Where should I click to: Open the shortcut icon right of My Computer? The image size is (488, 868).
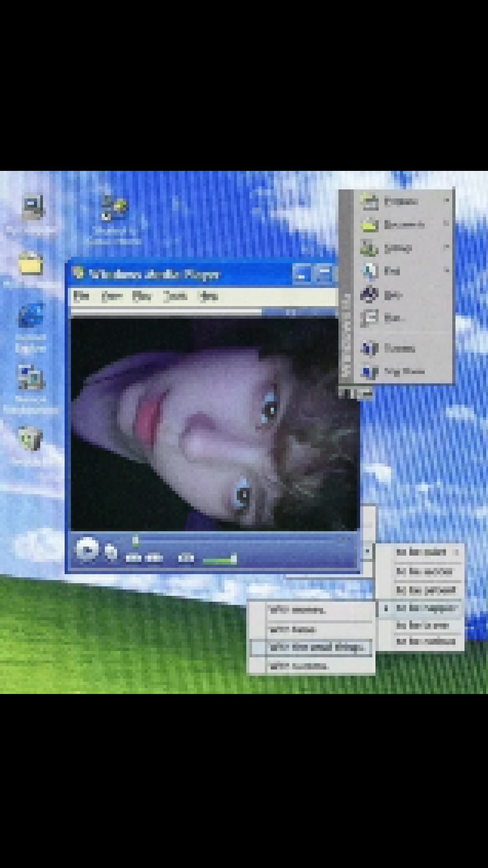tap(113, 208)
